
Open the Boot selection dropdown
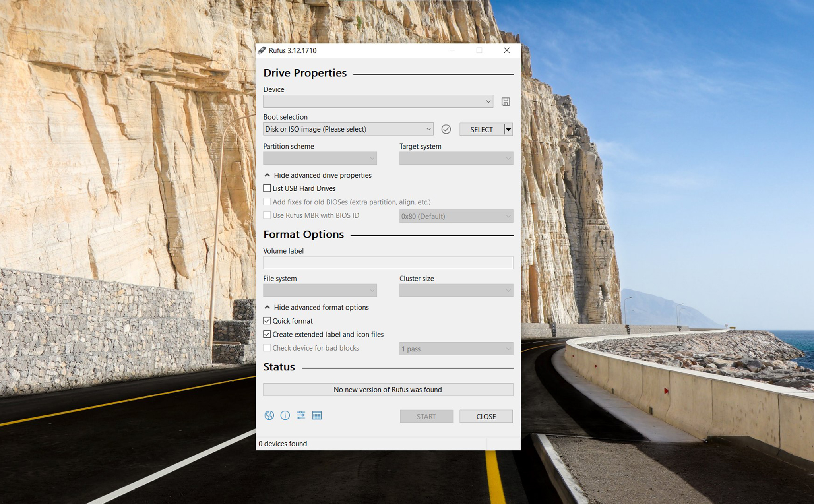[x=348, y=129]
